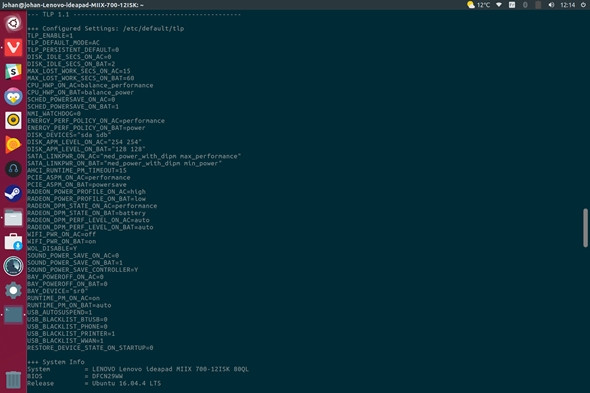The image size is (590, 393).
Task: Open the Ubuntu Dash launcher
Action: pyautogui.click(x=13, y=24)
